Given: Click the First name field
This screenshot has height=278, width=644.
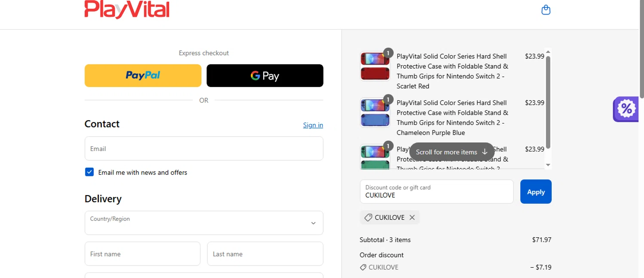Looking at the screenshot, I should pyautogui.click(x=143, y=254).
